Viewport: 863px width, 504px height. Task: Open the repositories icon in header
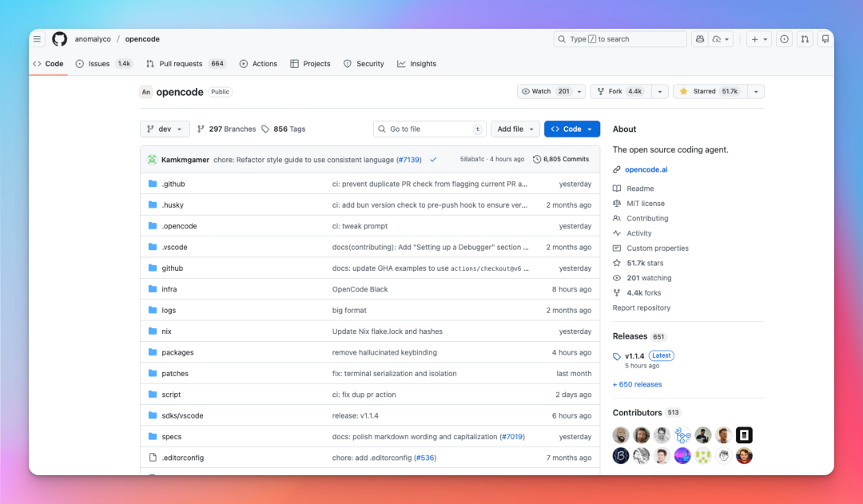coord(825,39)
